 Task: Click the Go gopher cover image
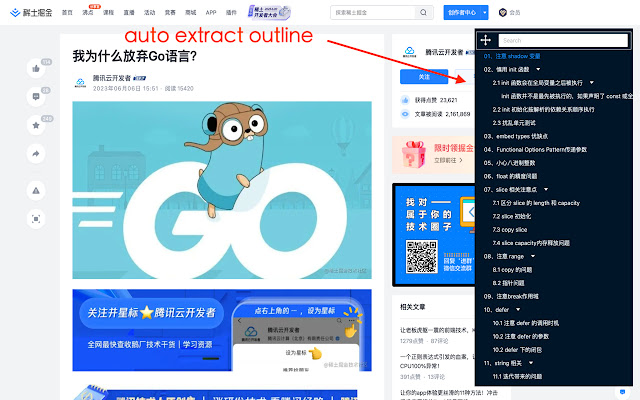tap(222, 190)
